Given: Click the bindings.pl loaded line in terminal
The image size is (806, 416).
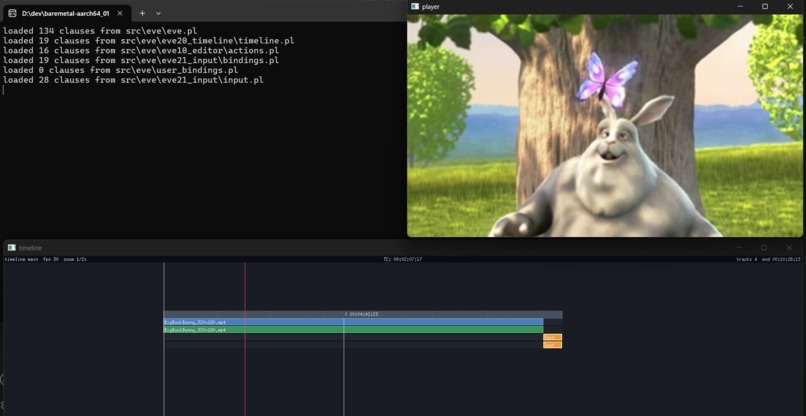Looking at the screenshot, I should tap(141, 60).
